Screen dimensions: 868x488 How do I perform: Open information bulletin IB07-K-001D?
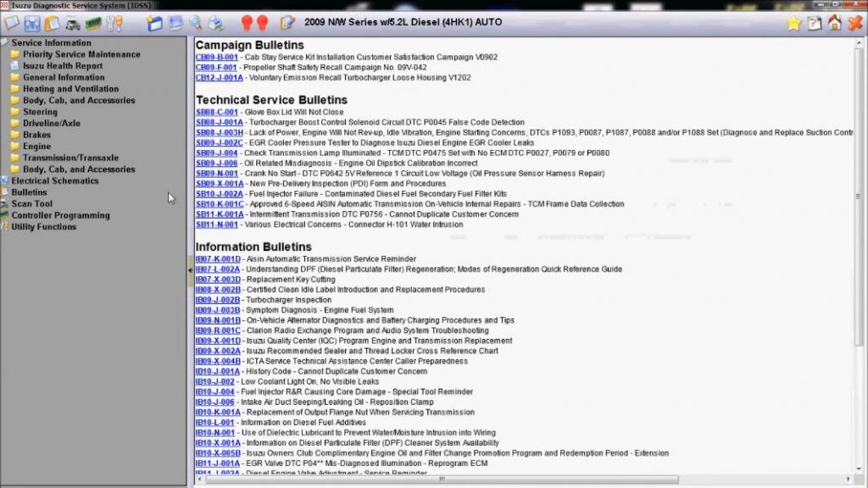[x=218, y=259]
